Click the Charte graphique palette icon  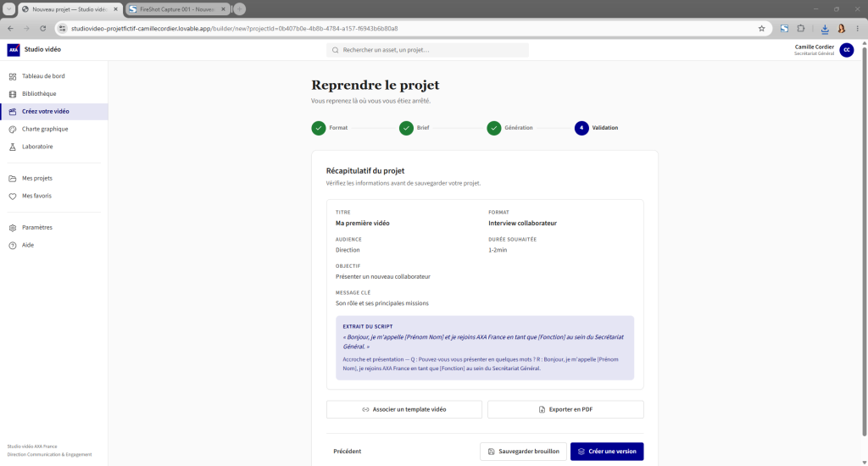pyautogui.click(x=13, y=130)
